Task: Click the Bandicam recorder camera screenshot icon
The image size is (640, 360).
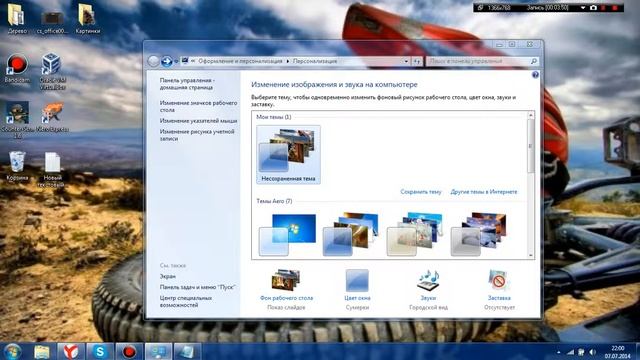Action: tap(593, 7)
